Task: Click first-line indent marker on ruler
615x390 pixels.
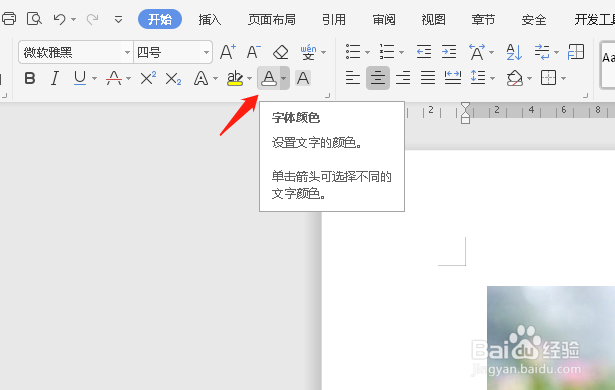Action: [465, 107]
